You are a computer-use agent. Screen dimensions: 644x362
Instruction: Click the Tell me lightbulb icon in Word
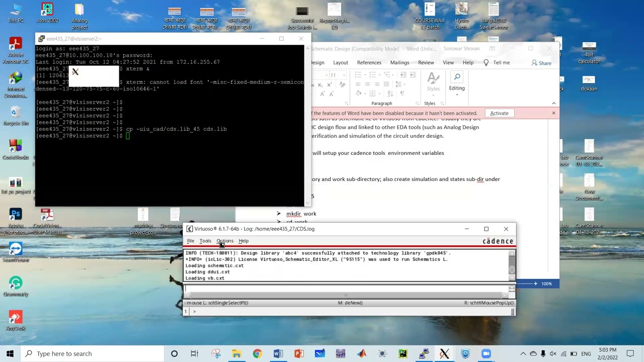pos(486,62)
